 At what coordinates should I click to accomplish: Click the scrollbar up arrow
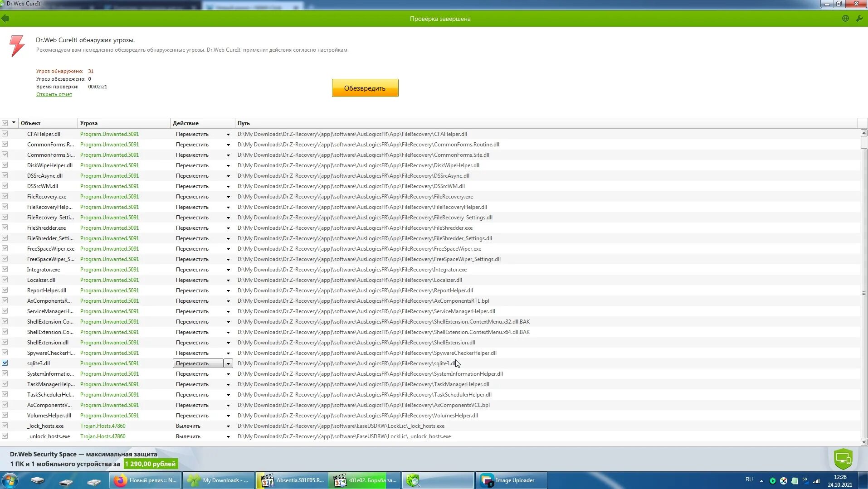click(x=864, y=133)
